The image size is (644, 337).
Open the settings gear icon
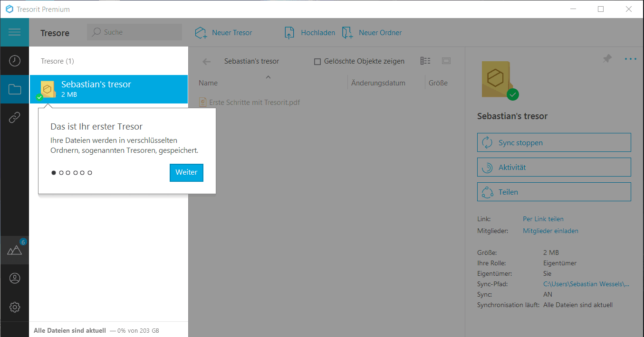point(15,307)
